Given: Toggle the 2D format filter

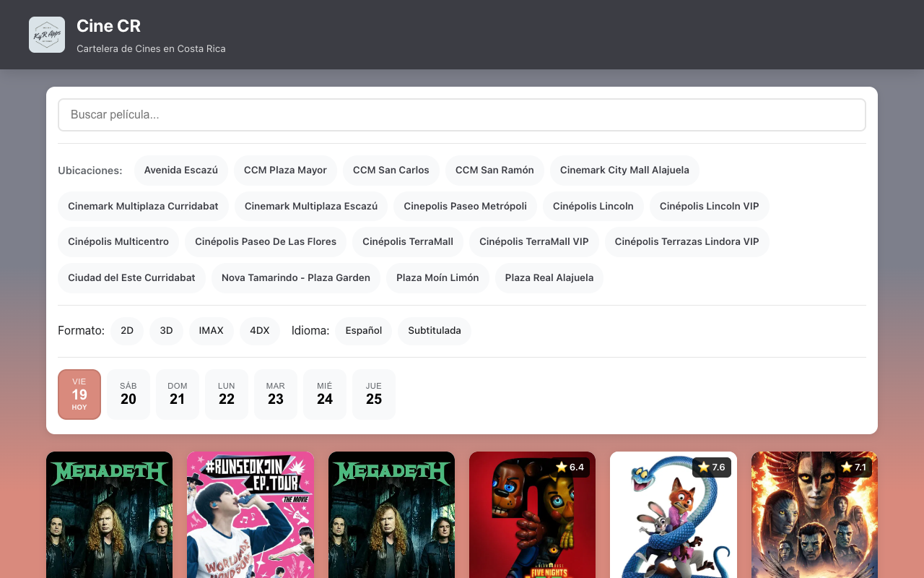Looking at the screenshot, I should (x=127, y=331).
